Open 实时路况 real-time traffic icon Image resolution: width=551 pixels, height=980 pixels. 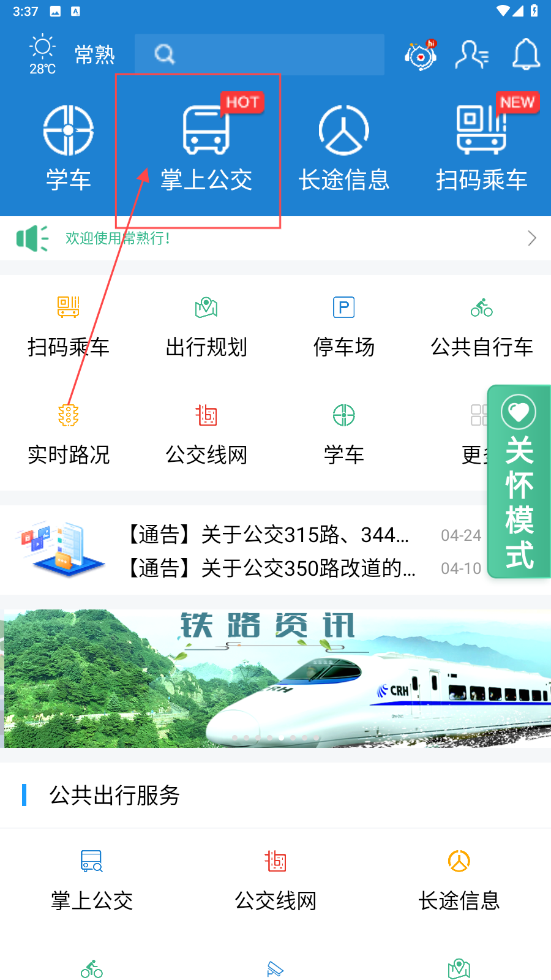point(69,435)
